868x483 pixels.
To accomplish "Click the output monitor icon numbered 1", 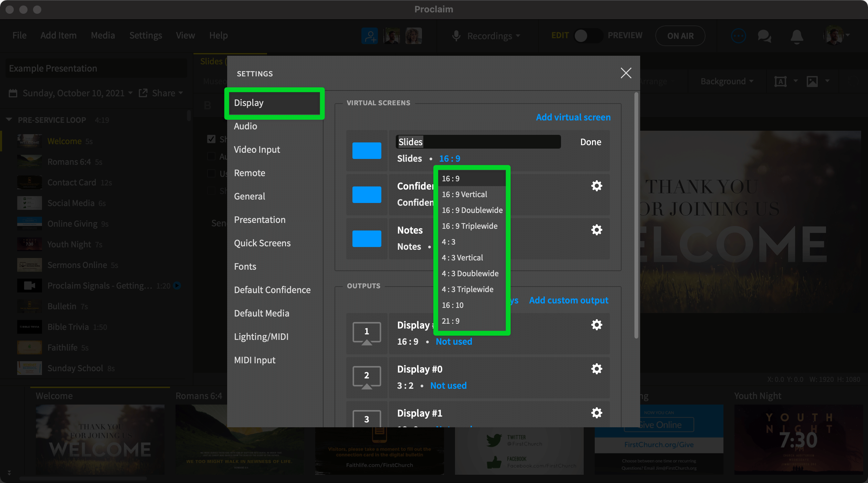I will click(367, 333).
